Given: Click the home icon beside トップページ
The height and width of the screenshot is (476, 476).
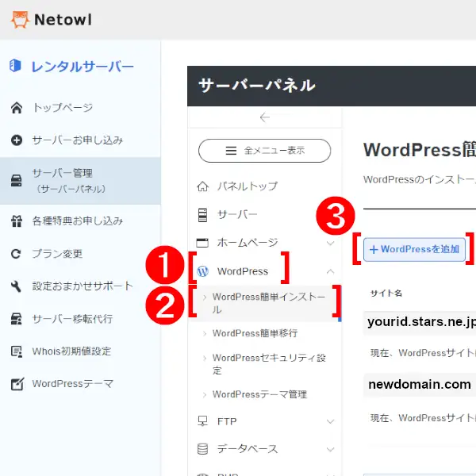Looking at the screenshot, I should coord(17,107).
